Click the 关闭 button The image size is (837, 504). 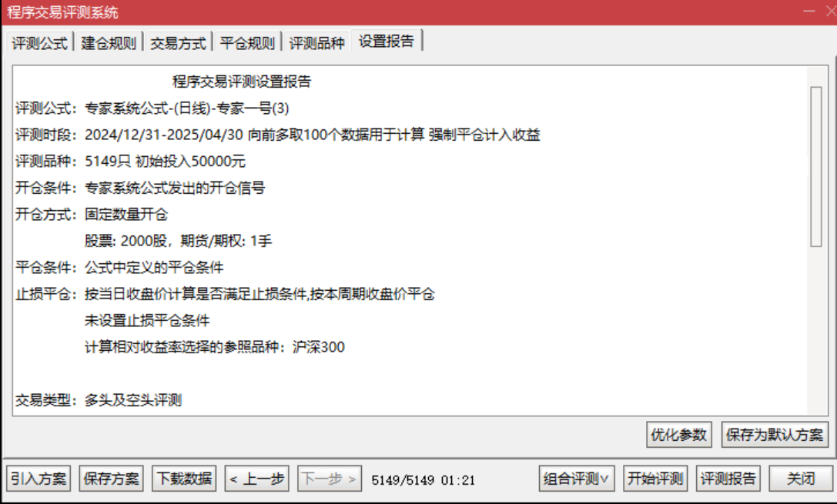click(x=801, y=479)
